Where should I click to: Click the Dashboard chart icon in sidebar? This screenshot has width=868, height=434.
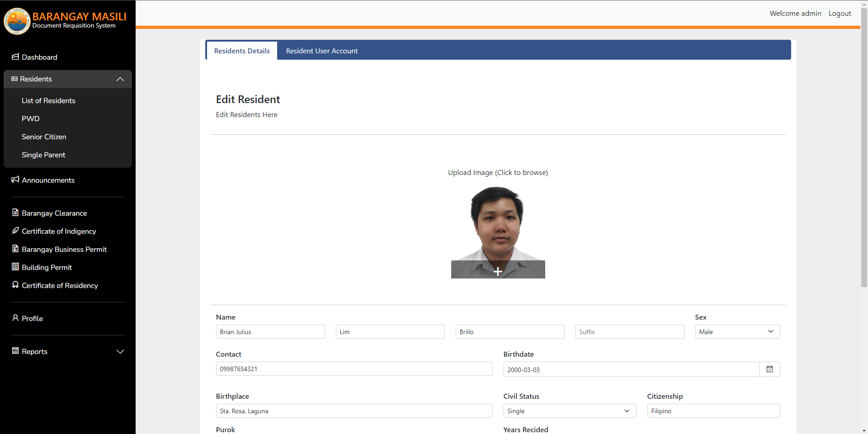pyautogui.click(x=15, y=57)
